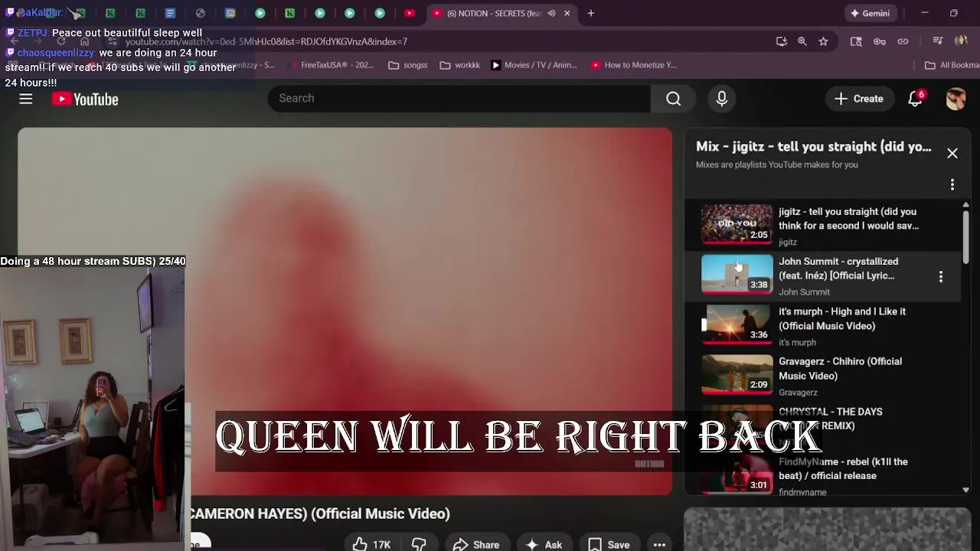This screenshot has width=980, height=551.
Task: Open the Chrome profile avatar
Action: (962, 41)
